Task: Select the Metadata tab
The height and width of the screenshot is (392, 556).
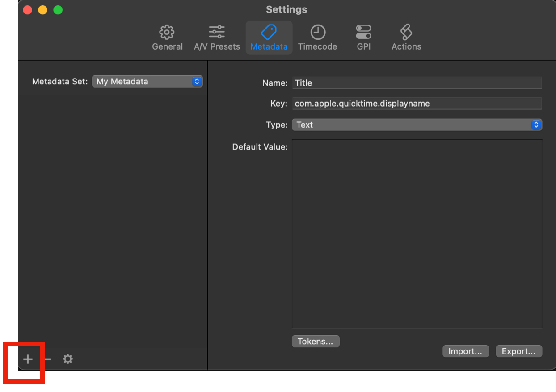Action: (x=269, y=38)
